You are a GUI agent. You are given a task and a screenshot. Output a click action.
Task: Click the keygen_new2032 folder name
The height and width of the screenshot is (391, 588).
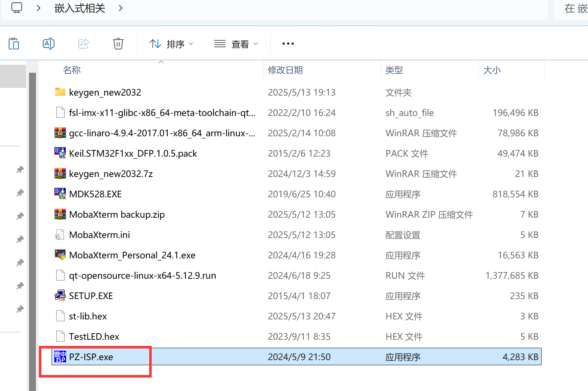[105, 92]
